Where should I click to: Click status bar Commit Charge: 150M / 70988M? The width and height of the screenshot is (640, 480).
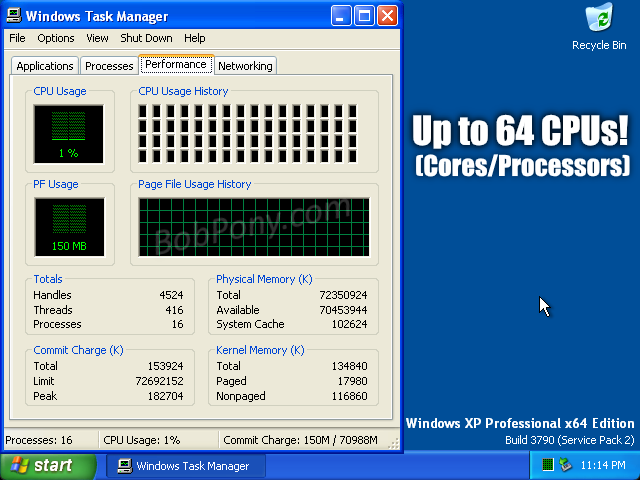[x=300, y=440]
